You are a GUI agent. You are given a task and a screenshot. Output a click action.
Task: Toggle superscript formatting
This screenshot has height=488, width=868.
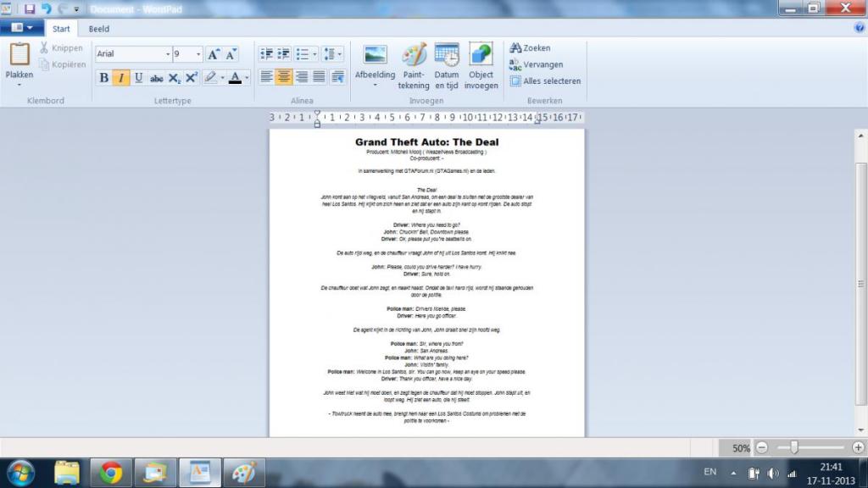(x=192, y=78)
